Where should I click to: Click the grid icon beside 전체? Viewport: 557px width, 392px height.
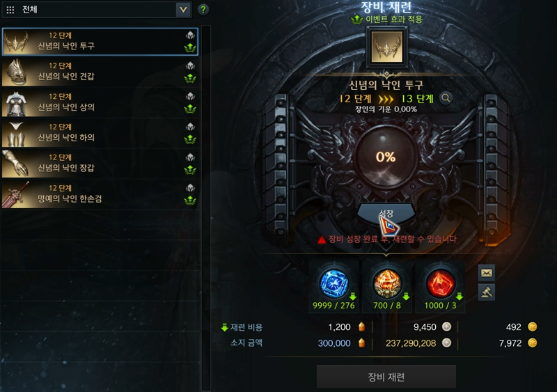pos(10,10)
